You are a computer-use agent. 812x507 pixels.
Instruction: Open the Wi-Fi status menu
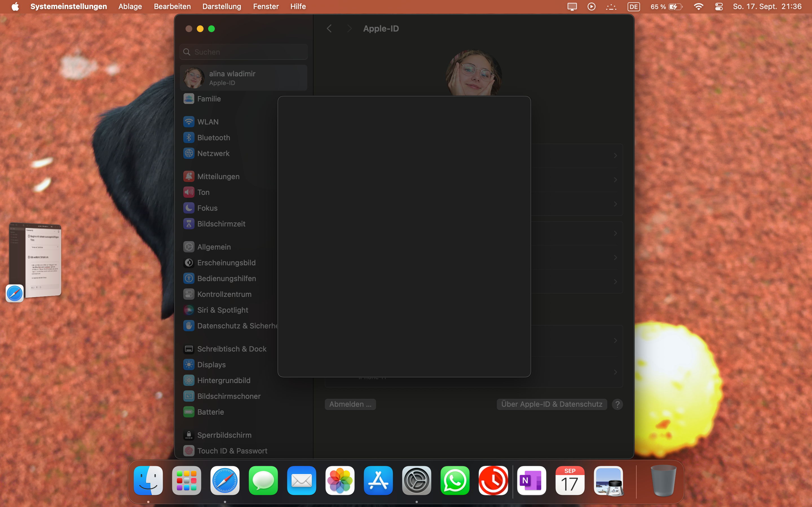click(x=698, y=6)
